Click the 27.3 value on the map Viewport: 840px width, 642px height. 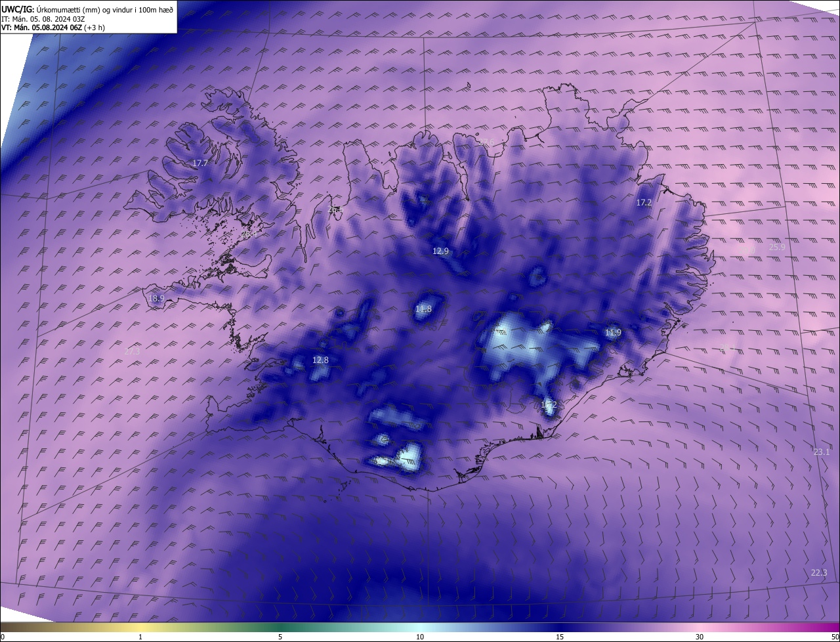tap(132, 351)
